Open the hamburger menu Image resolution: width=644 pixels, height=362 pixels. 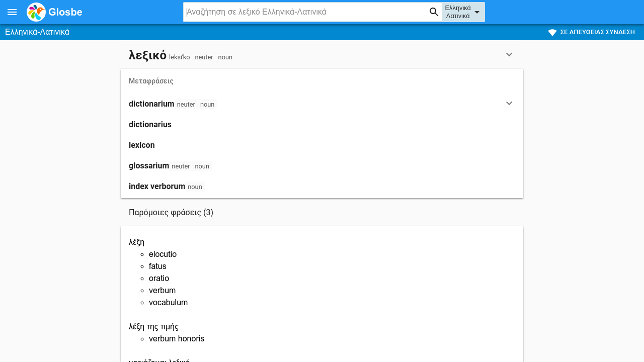12,12
